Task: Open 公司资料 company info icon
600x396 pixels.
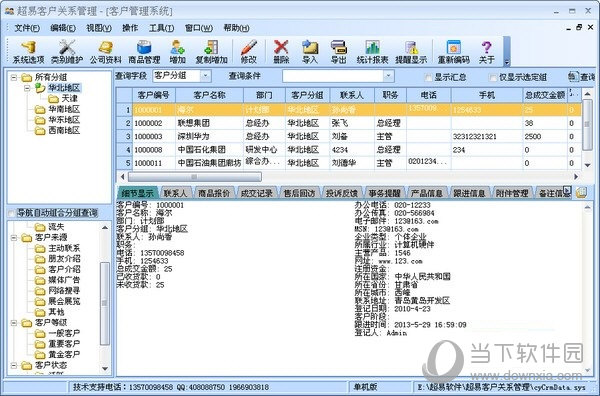Action: click(x=106, y=52)
